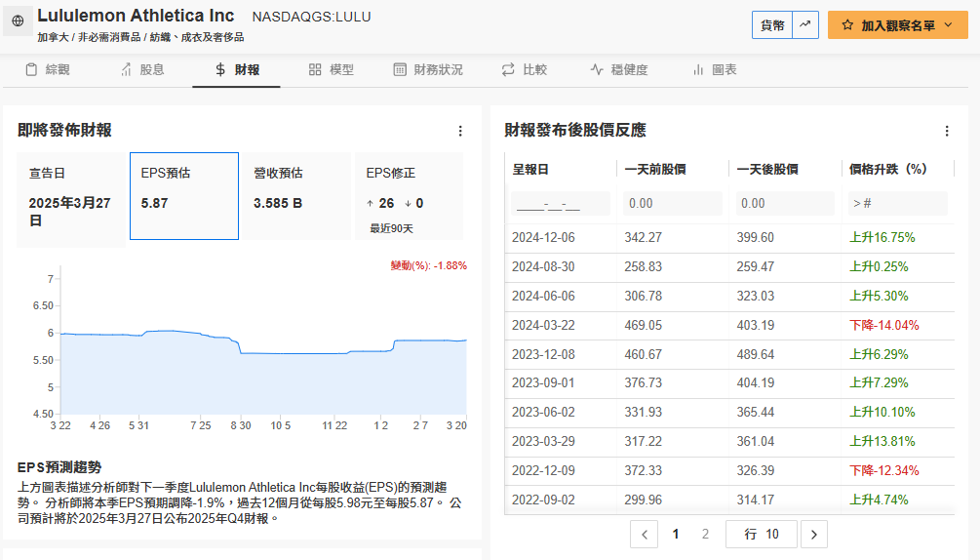The image size is (980, 560).
Task: Switch to the 圖表 tab
Action: click(715, 69)
